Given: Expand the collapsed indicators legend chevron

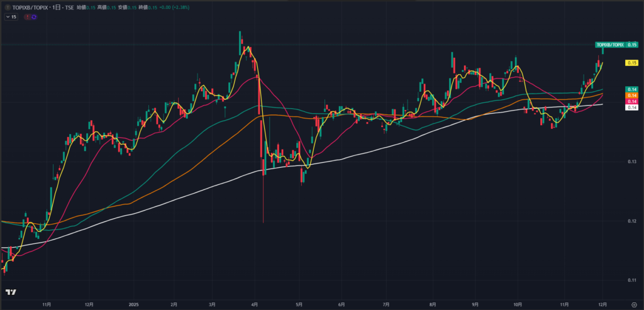Looking at the screenshot, I should (7, 17).
